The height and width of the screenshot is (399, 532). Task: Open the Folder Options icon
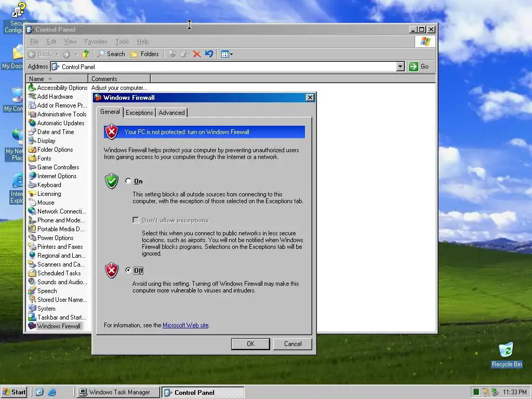click(32, 149)
